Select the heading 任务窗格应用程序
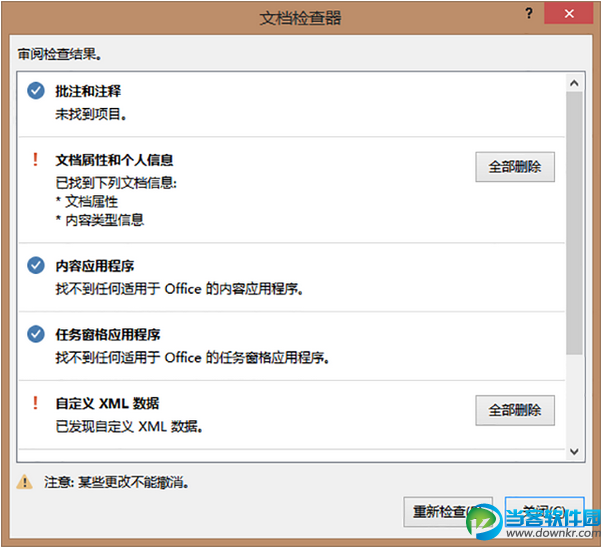This screenshot has width=602, height=547. pos(108,334)
